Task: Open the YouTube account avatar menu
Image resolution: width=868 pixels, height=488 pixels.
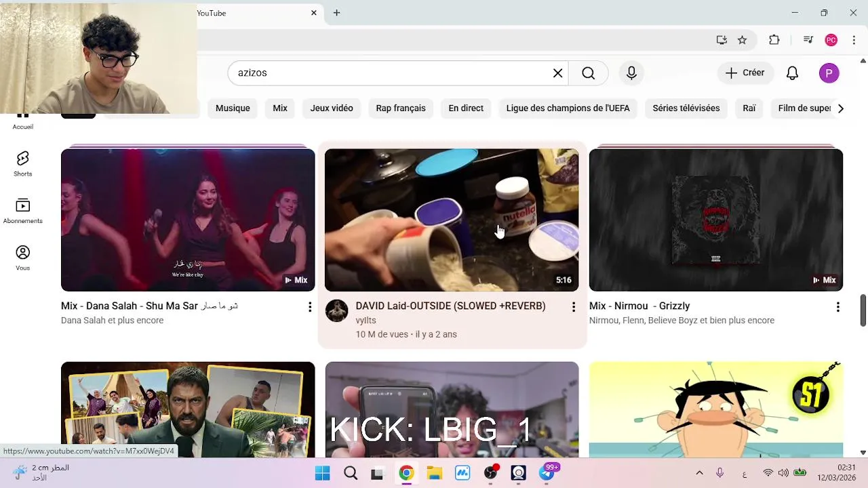Action: point(829,73)
